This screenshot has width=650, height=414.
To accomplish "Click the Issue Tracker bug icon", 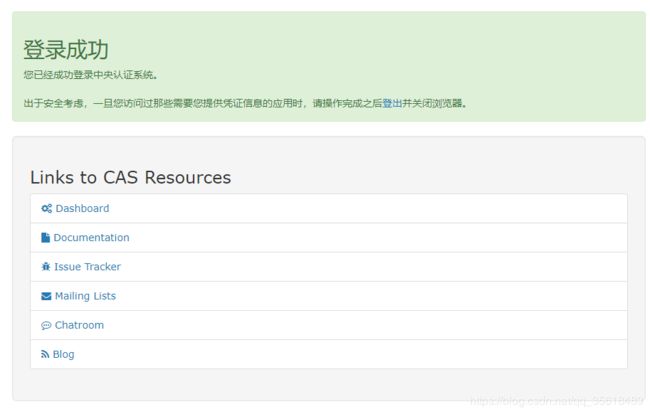I will coord(46,266).
